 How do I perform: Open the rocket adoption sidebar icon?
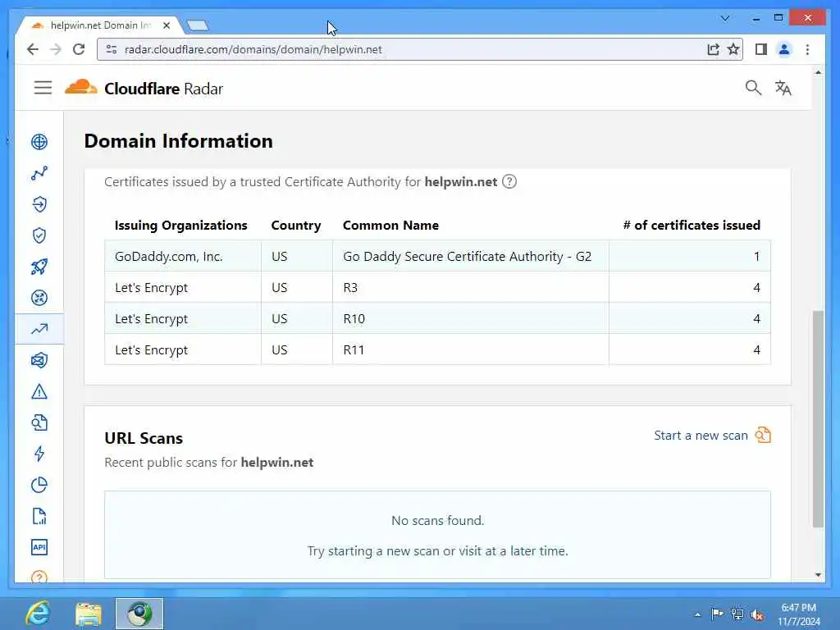coord(39,267)
